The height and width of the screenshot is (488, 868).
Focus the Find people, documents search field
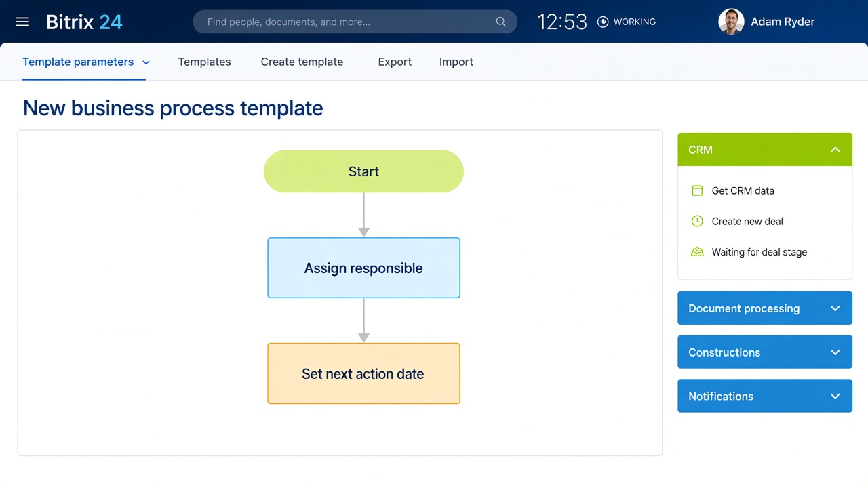[x=355, y=22]
